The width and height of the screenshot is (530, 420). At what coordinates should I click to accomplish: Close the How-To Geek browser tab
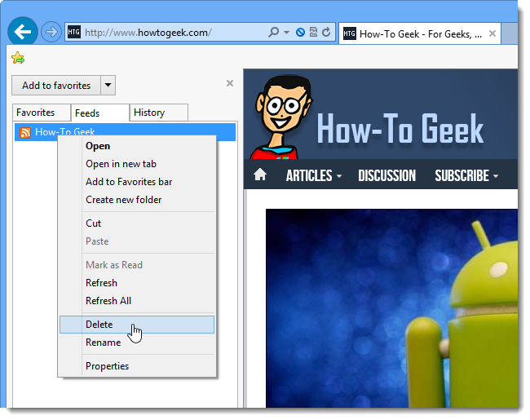coord(492,33)
